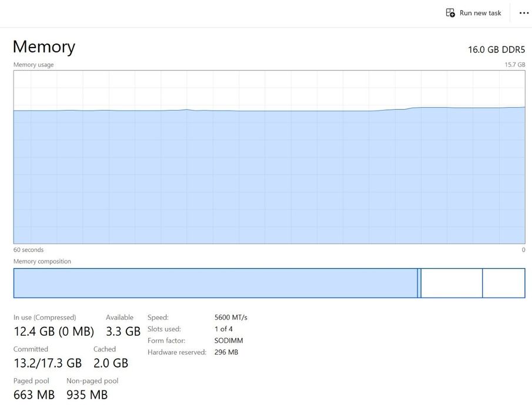The width and height of the screenshot is (532, 411).
Task: Click the Memory composition label
Action: tap(42, 261)
